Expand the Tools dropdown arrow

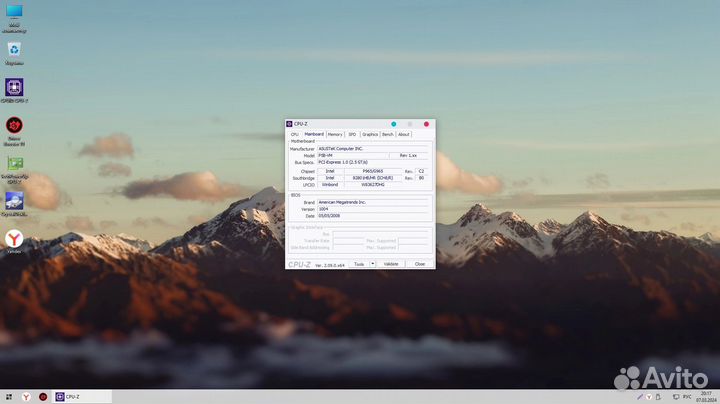pyautogui.click(x=373, y=264)
